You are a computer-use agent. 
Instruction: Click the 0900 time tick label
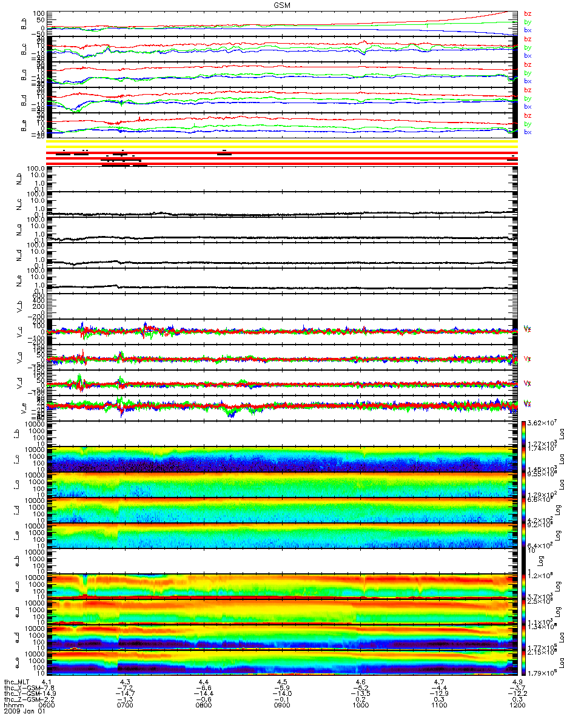pyautogui.click(x=282, y=706)
